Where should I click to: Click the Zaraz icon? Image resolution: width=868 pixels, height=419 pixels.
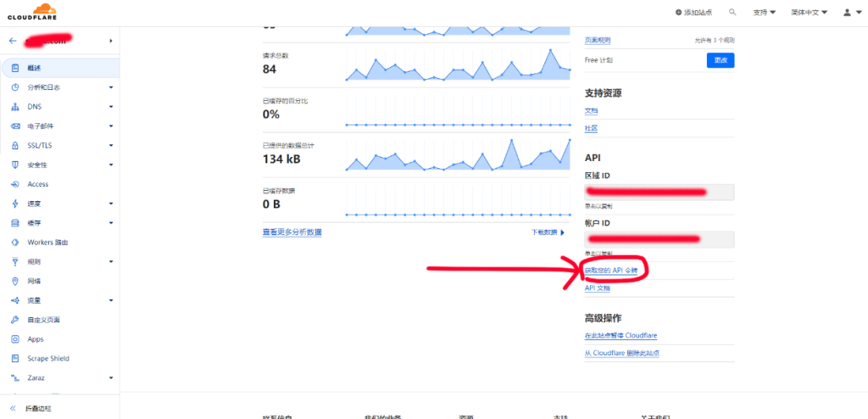(x=15, y=378)
